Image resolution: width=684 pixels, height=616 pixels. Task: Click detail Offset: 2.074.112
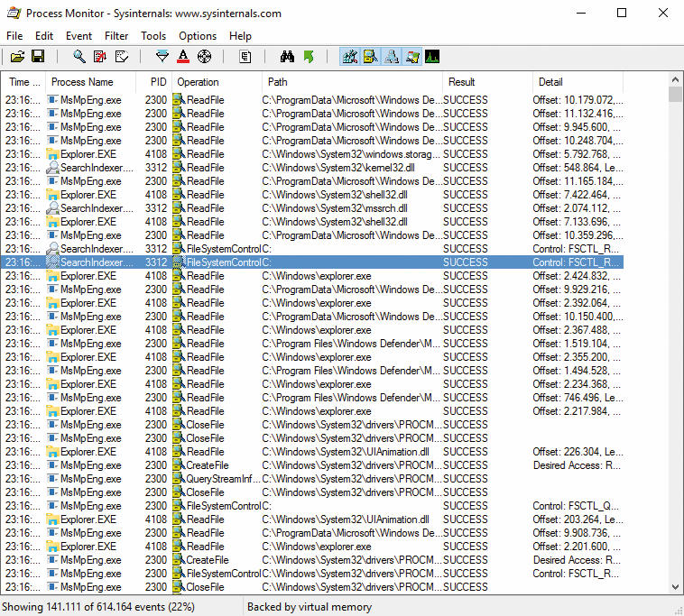577,208
